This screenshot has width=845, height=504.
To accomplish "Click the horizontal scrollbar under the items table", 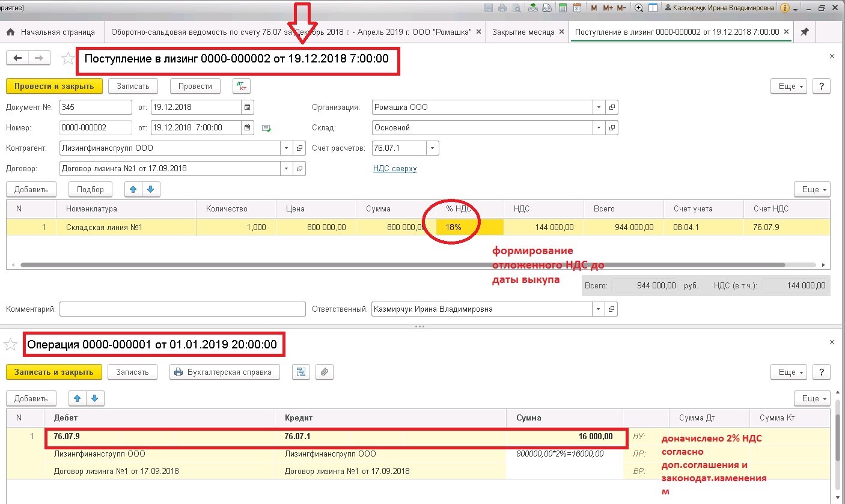I will [x=402, y=264].
